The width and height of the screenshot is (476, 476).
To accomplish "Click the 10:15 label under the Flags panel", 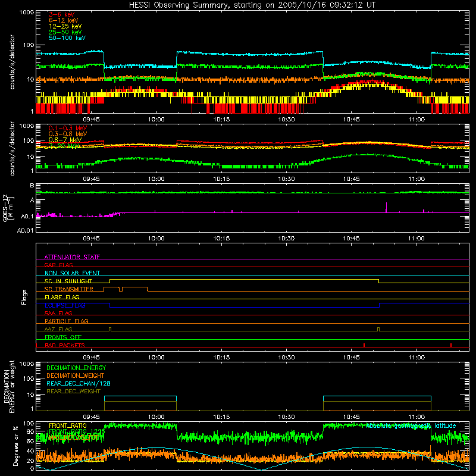I will (x=221, y=358).
